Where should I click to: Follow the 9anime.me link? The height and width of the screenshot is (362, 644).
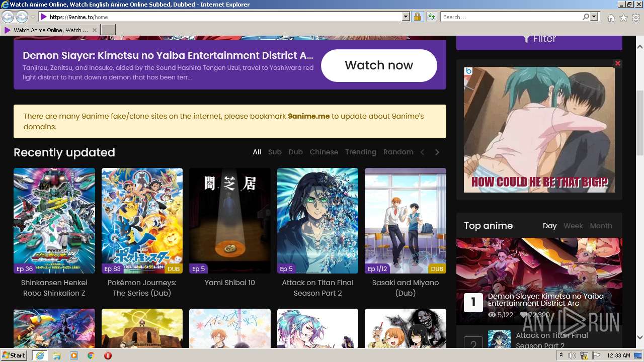pyautogui.click(x=308, y=116)
